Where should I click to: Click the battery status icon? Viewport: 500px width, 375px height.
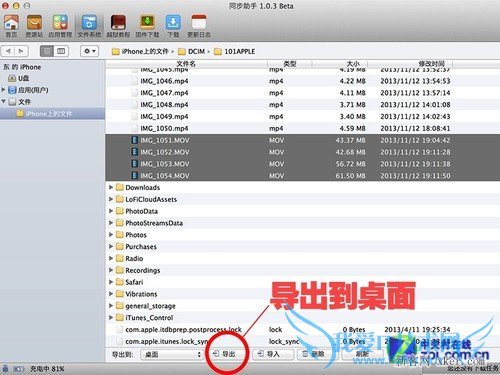point(19,369)
